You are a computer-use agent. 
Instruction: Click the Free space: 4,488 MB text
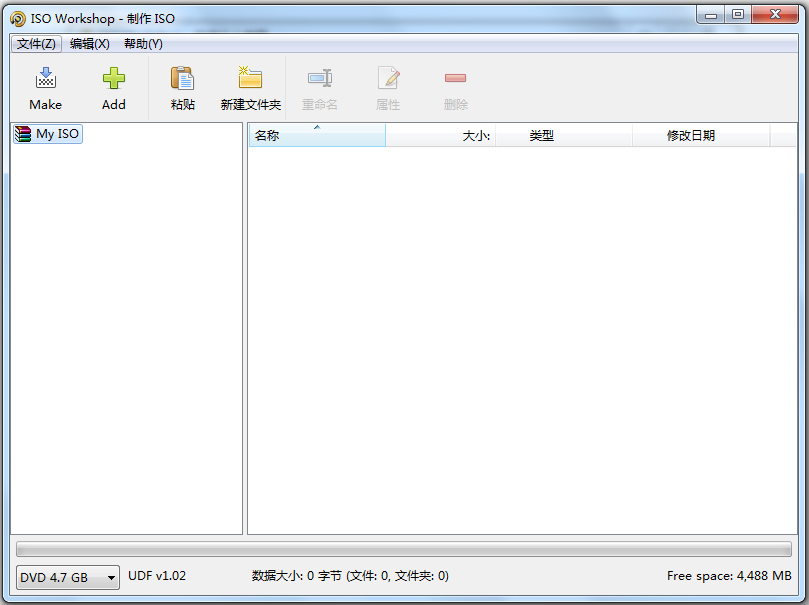(x=729, y=576)
